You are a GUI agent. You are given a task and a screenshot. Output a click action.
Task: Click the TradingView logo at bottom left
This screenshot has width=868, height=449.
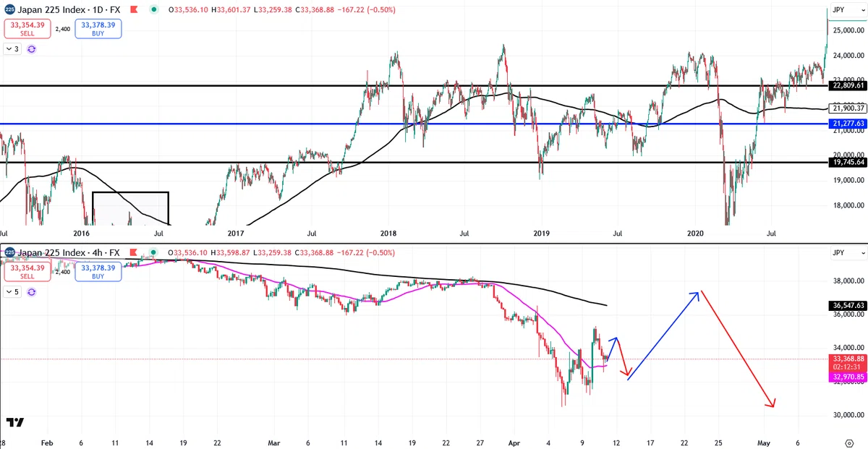point(15,422)
